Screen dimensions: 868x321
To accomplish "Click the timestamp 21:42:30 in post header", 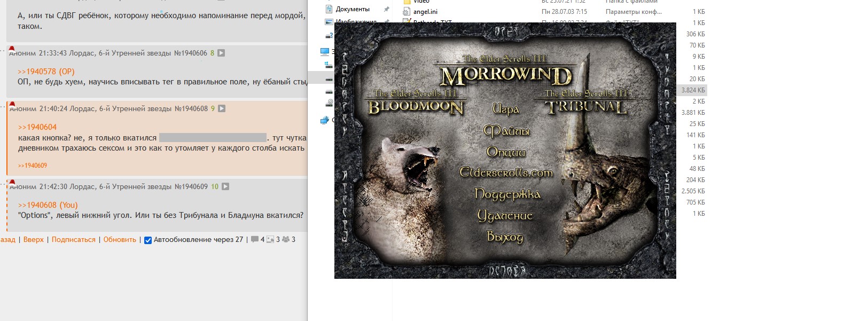I will coord(53,187).
